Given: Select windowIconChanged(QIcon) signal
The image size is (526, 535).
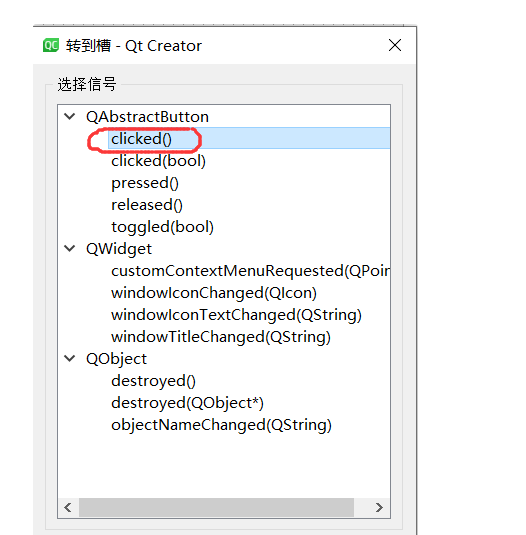Looking at the screenshot, I should [x=214, y=293].
